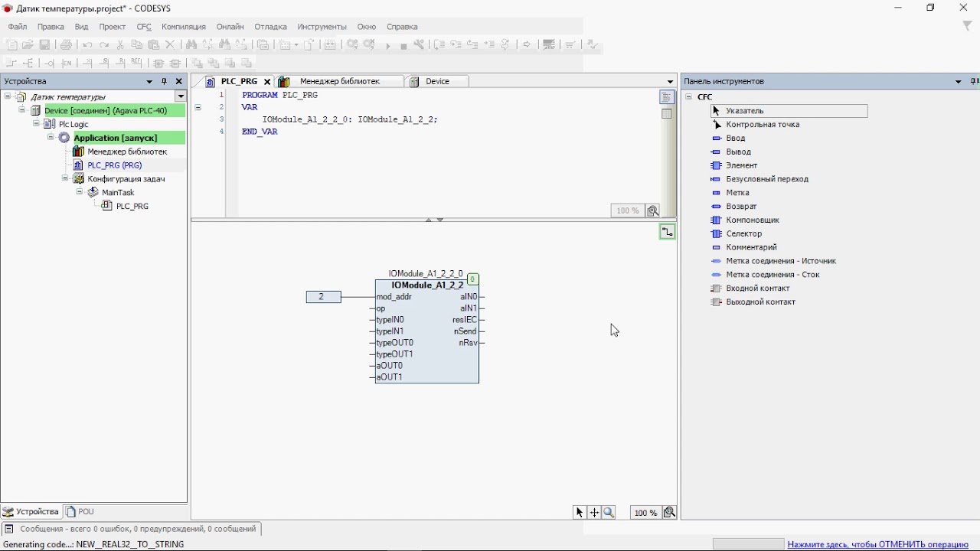Pin the Панель инструментов panel
This screenshot has width=980, height=551.
pyautogui.click(x=974, y=81)
